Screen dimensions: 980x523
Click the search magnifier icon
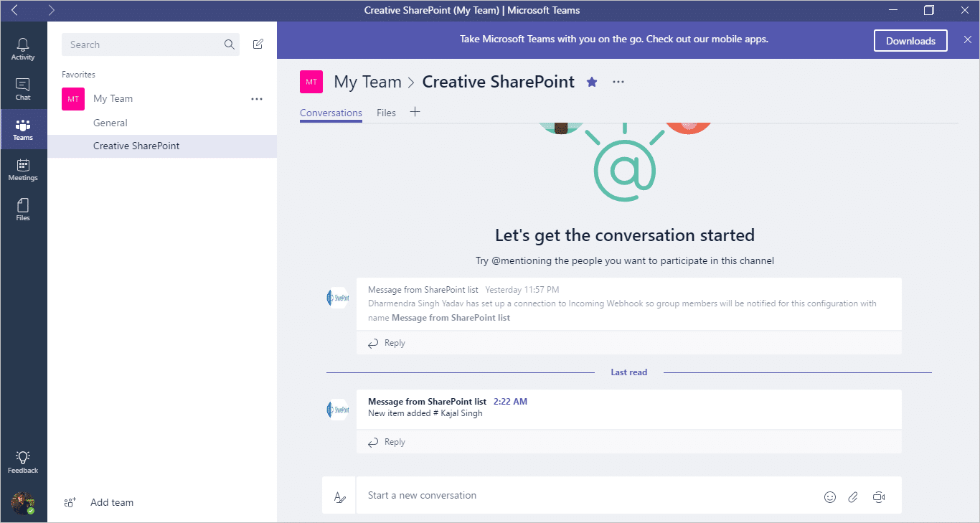pyautogui.click(x=230, y=44)
